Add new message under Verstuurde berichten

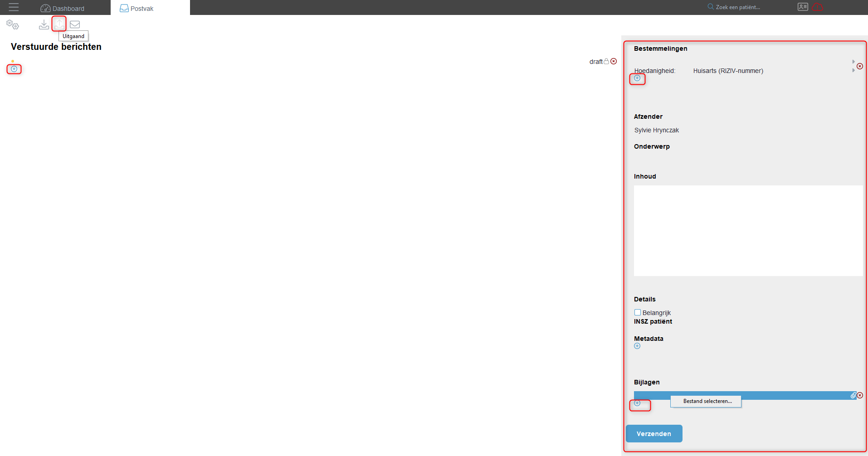(x=14, y=69)
